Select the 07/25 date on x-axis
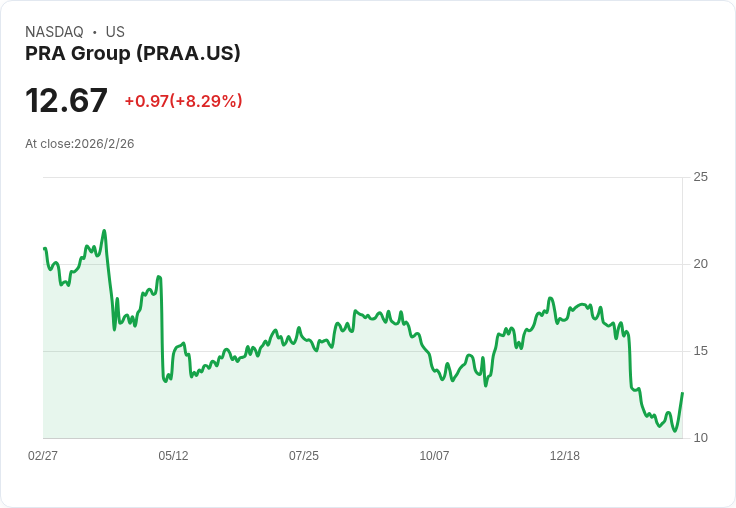 tap(304, 456)
